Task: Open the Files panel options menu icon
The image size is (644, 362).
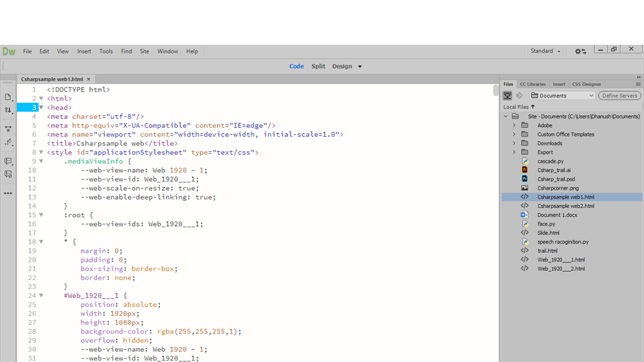Action: coord(638,84)
